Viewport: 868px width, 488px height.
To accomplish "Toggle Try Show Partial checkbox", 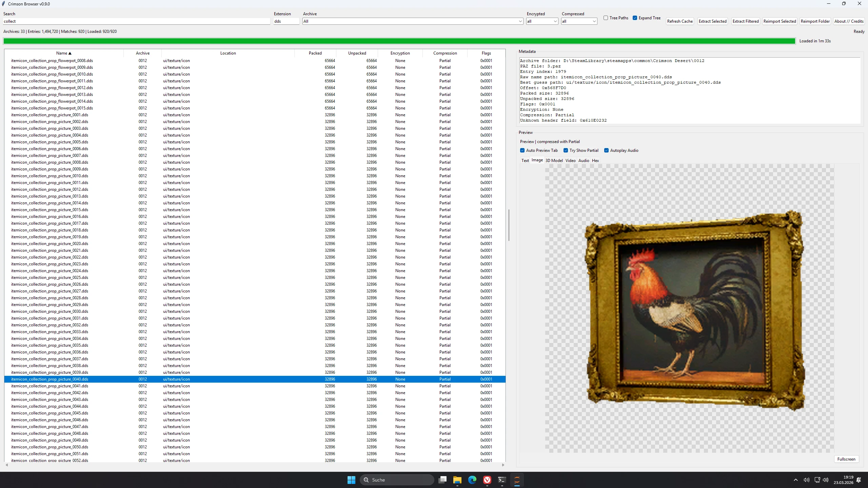I will (566, 150).
